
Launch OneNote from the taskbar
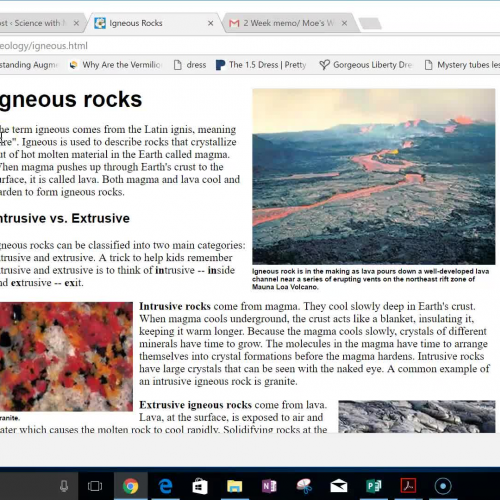tap(269, 486)
